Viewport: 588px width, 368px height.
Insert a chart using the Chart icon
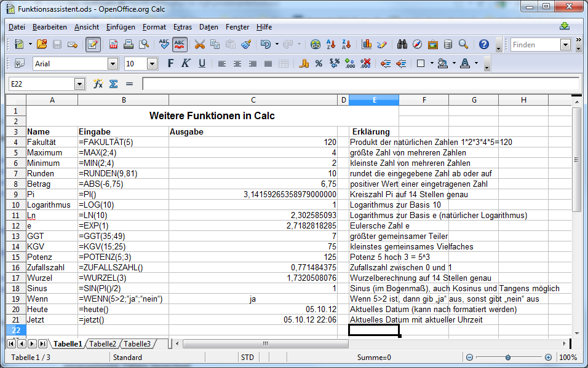367,44
